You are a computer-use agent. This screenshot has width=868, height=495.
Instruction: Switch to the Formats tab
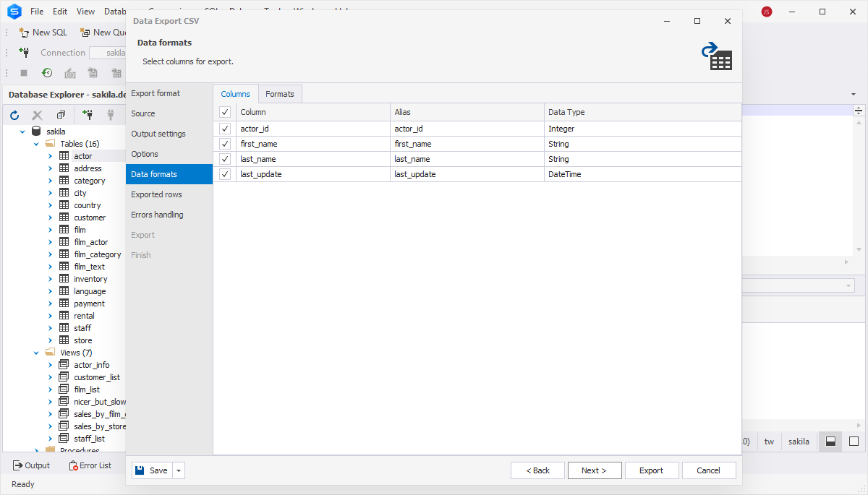[279, 94]
